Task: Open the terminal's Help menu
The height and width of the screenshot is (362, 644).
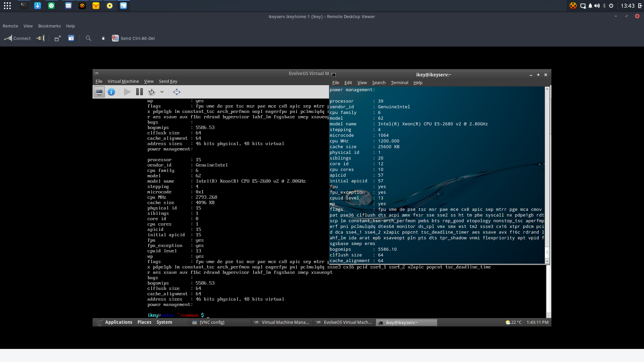Action: click(x=418, y=83)
